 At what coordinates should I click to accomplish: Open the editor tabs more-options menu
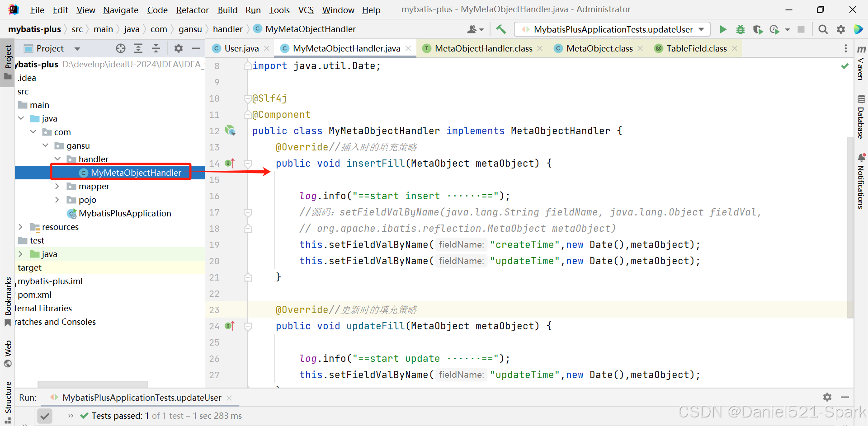(x=845, y=48)
